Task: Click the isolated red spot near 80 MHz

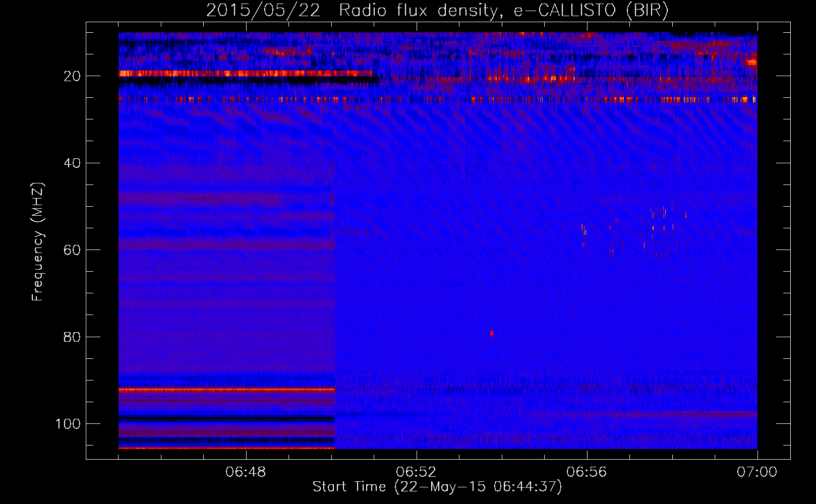Action: (x=491, y=333)
